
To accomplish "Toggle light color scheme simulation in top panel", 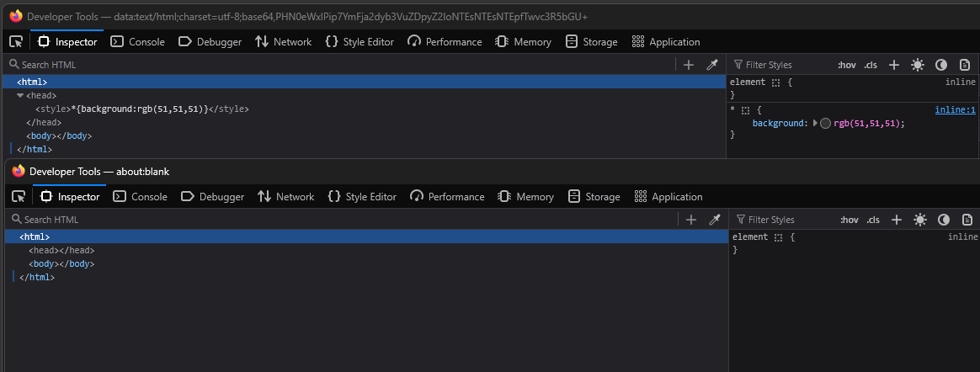I will pos(918,65).
